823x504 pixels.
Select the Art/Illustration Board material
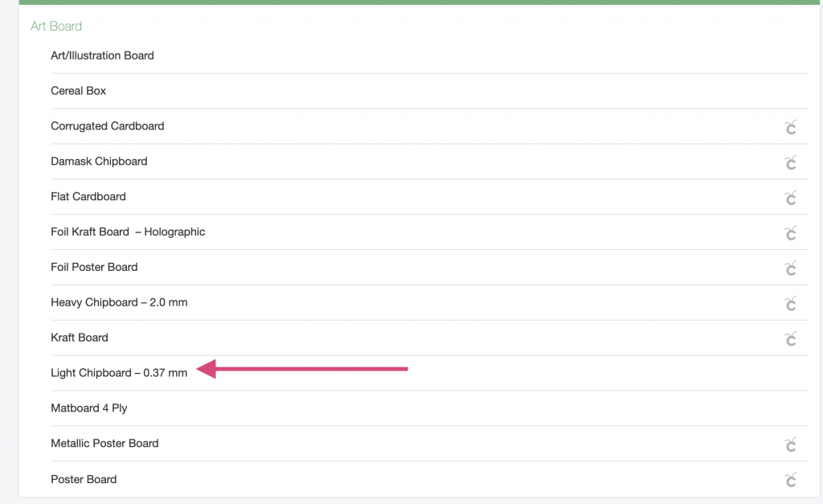(x=102, y=55)
